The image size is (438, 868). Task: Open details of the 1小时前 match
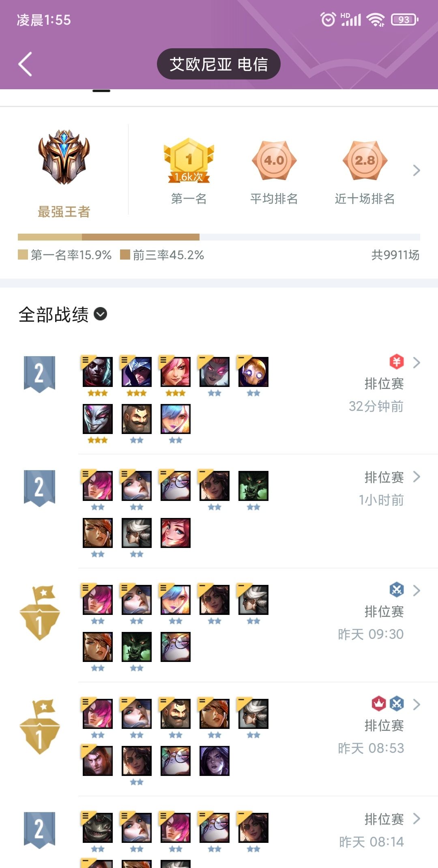pos(417,477)
